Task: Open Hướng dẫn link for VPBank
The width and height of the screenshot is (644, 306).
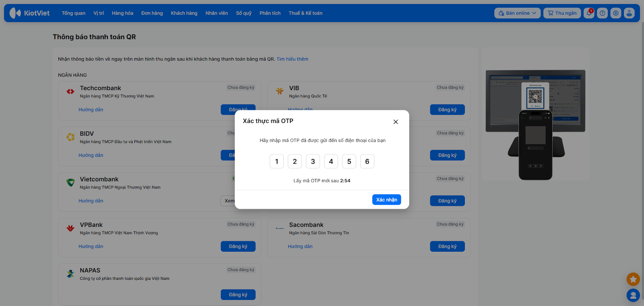Action: (x=91, y=246)
